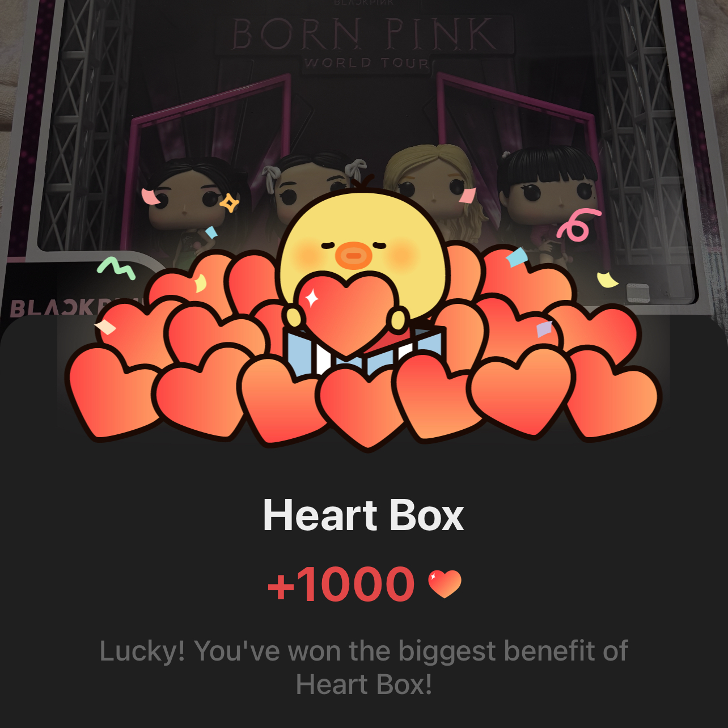This screenshot has width=728, height=728.
Task: Tap the yellow chick's orange beak
Action: tap(353, 255)
